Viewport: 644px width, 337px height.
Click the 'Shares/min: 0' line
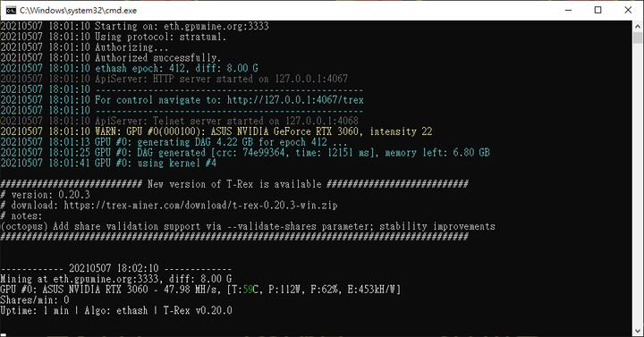coord(35,300)
